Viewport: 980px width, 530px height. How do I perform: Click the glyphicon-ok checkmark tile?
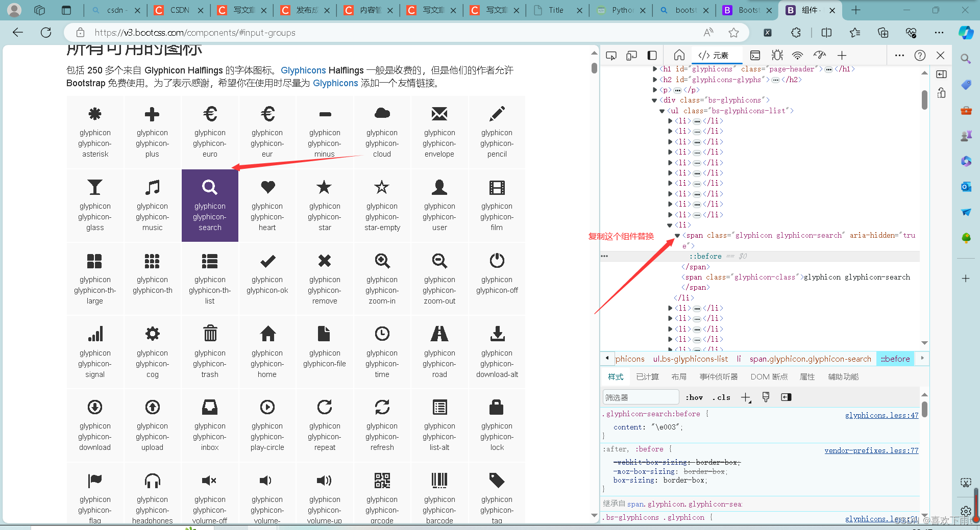tap(267, 279)
